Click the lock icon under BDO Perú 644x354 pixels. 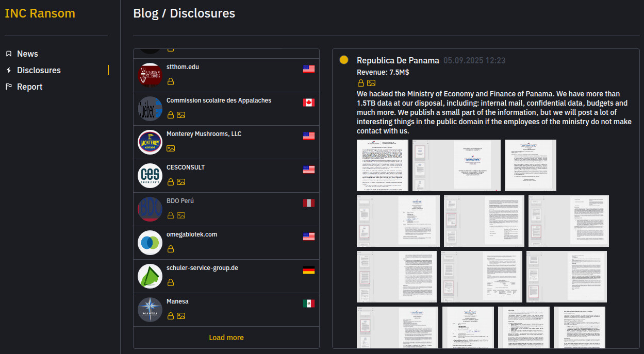[x=170, y=215]
